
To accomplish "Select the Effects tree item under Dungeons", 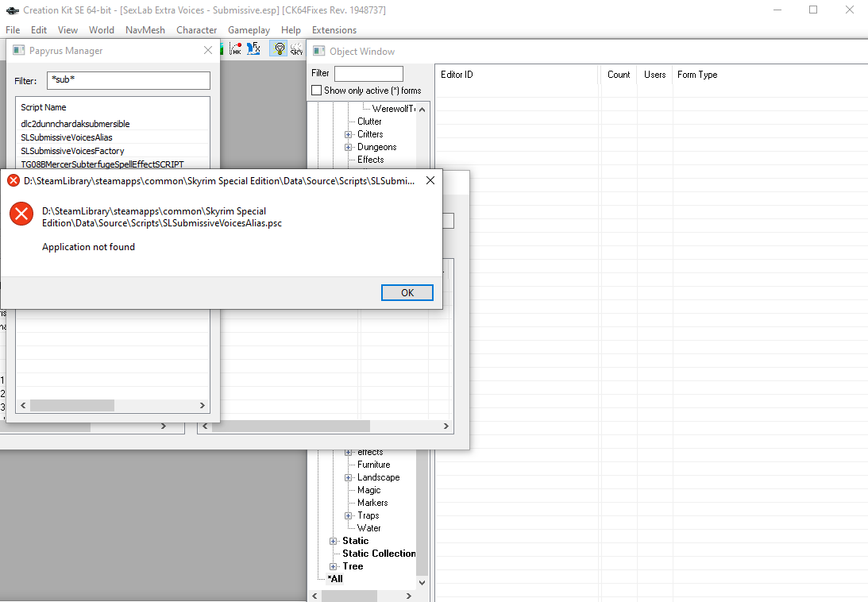I will pos(370,160).
